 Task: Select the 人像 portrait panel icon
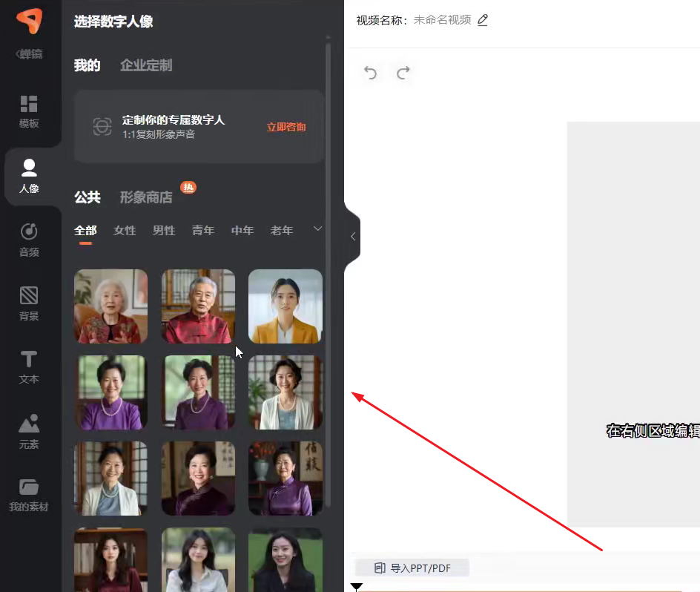(30, 177)
